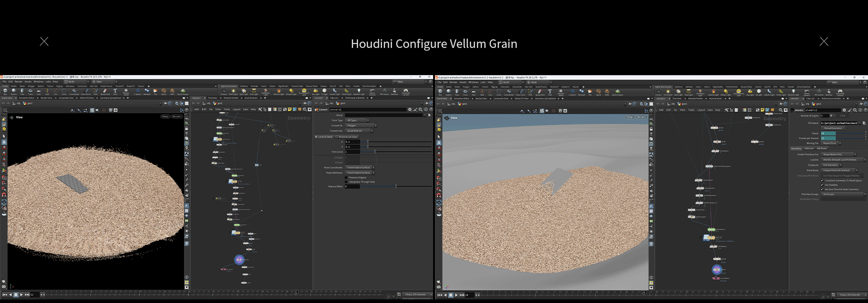Pick the Metaball tool in convert2 window

(146, 92)
